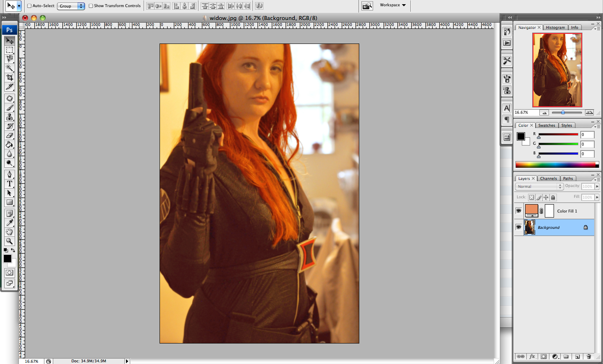This screenshot has height=364, width=603.
Task: Open the Fill slider arrow
Action: click(597, 197)
